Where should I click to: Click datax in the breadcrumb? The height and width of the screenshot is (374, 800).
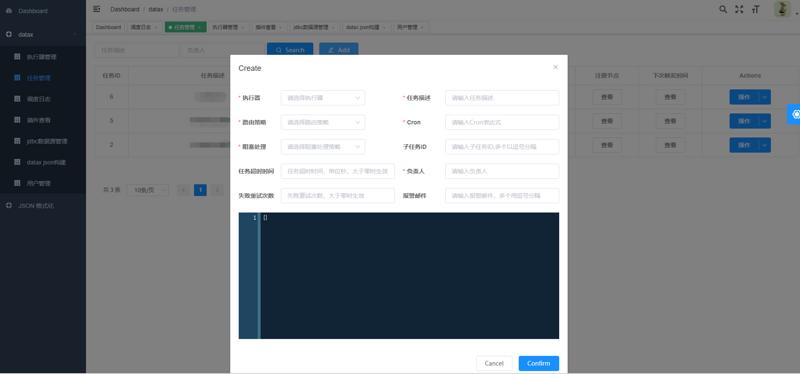click(156, 9)
